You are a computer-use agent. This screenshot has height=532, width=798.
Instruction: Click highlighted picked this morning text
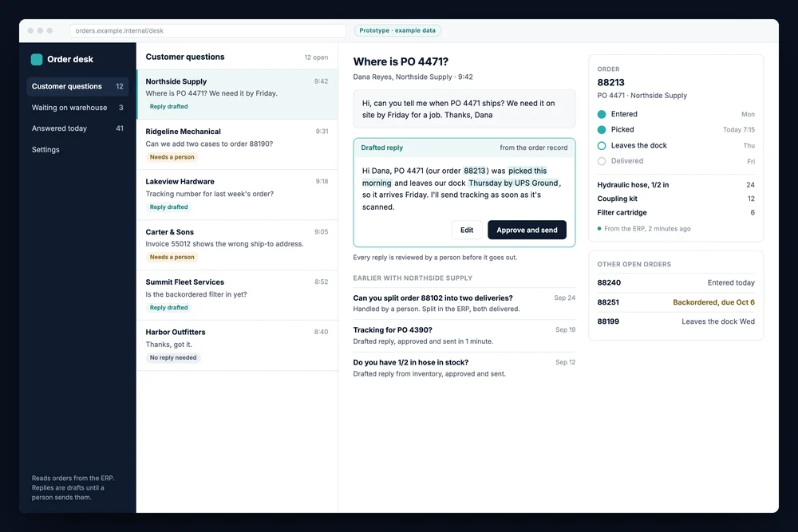point(527,171)
